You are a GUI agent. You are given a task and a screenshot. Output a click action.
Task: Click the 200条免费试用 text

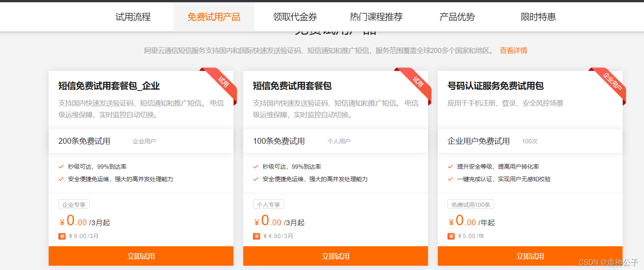coord(84,141)
